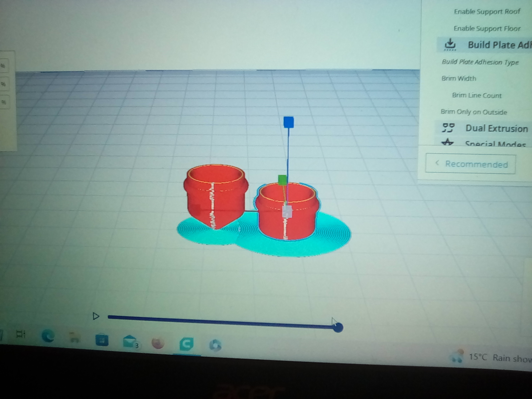Viewport: 532px width, 399px height.
Task: Click the Dual Extrusion icon
Action: coord(448,128)
